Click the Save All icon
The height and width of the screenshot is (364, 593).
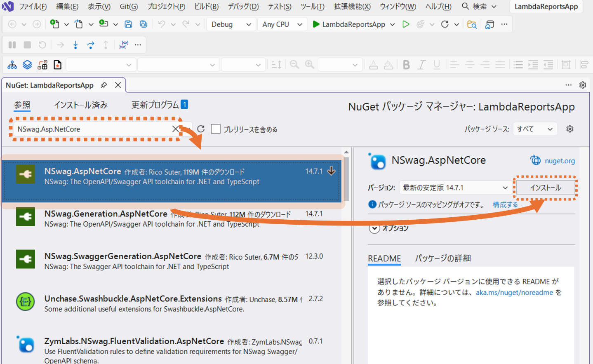[143, 24]
